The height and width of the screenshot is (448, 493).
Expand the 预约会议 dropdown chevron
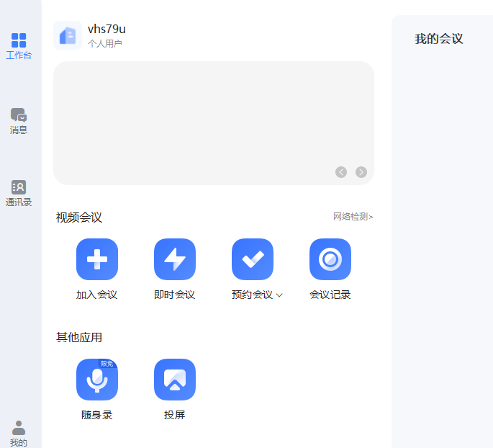(279, 295)
